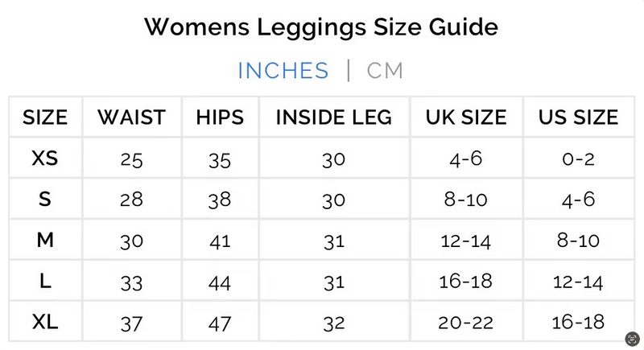644x350 pixels.
Task: Select the XS size row label
Action: 45,159
